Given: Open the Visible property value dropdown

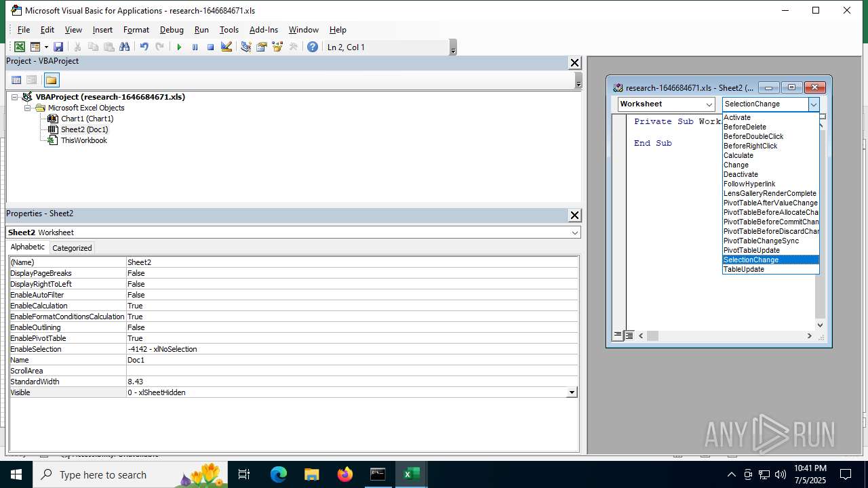Looking at the screenshot, I should [572, 392].
